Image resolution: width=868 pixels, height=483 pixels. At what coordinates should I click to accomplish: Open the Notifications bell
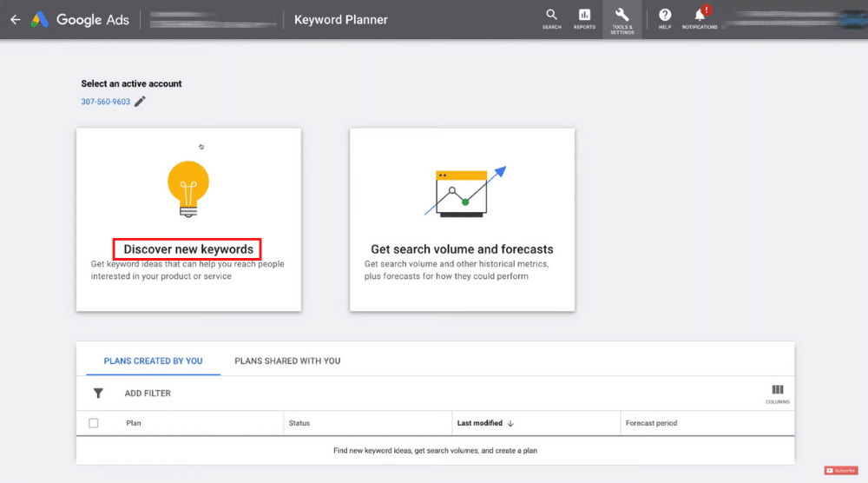[x=700, y=17]
